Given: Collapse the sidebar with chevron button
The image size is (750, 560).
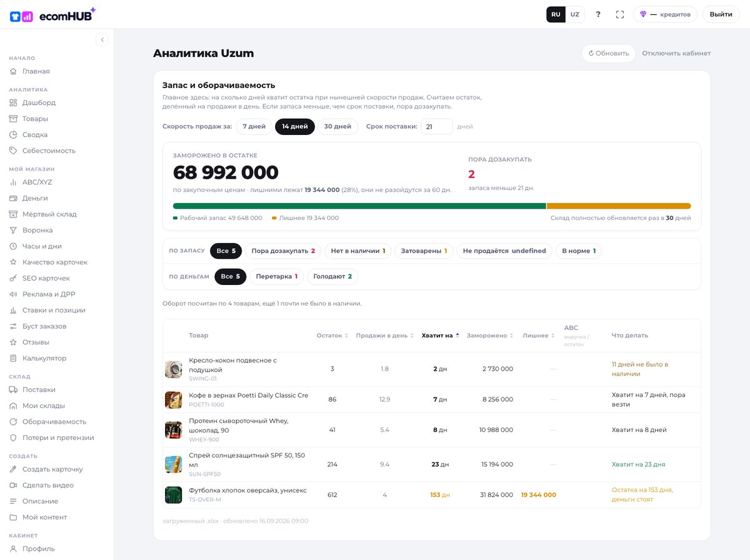Looking at the screenshot, I should pyautogui.click(x=102, y=39).
